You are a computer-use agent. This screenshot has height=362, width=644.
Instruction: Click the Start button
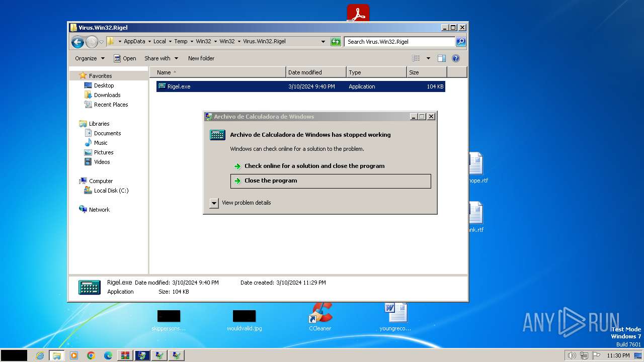[x=14, y=355]
